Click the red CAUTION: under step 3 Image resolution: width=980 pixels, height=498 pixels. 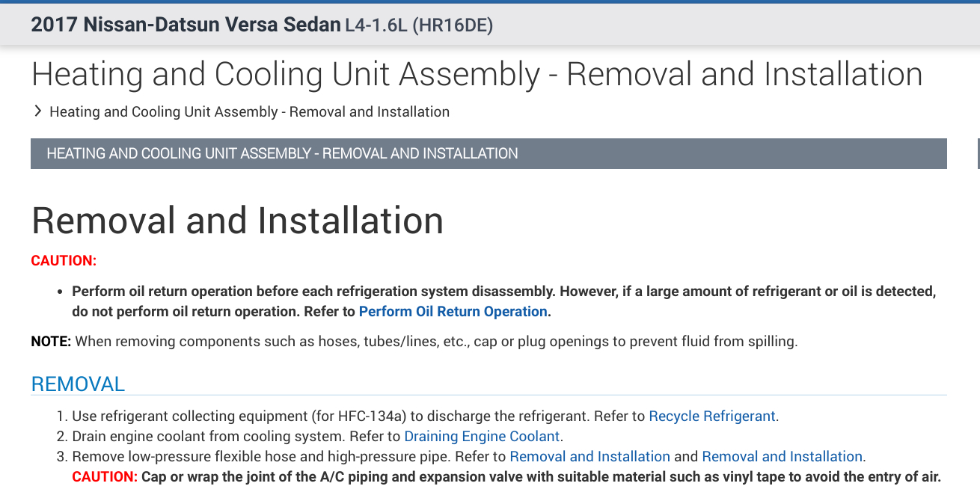point(105,477)
